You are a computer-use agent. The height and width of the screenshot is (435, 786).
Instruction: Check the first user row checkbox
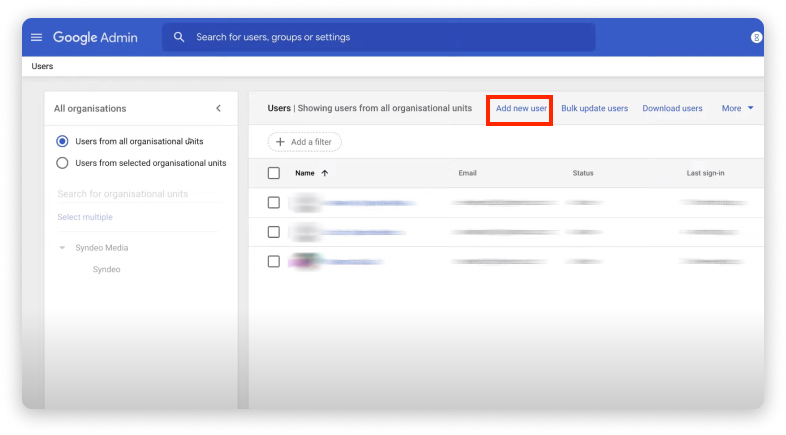[274, 202]
